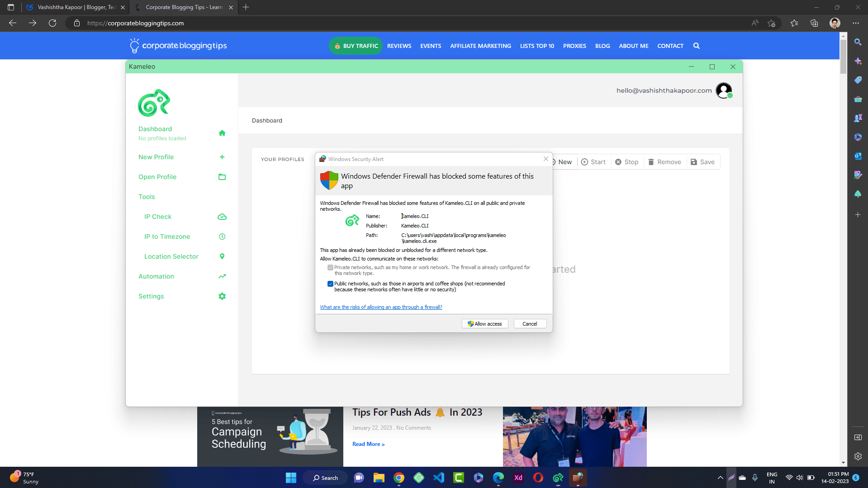Click the New Profile plus icon

[222, 157]
